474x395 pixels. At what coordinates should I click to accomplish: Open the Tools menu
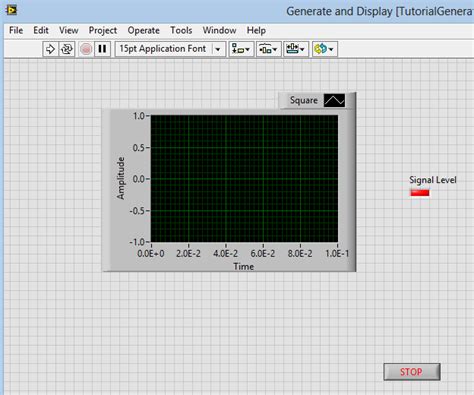181,30
